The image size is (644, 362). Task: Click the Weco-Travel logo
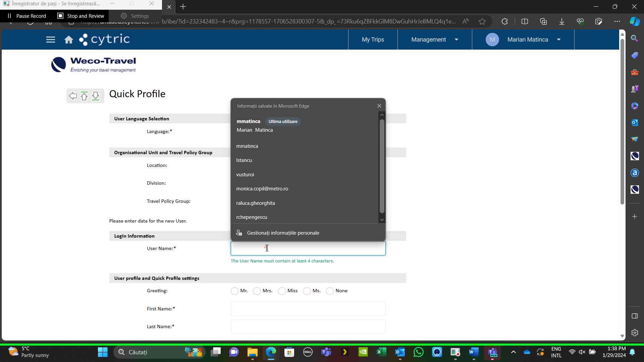94,65
